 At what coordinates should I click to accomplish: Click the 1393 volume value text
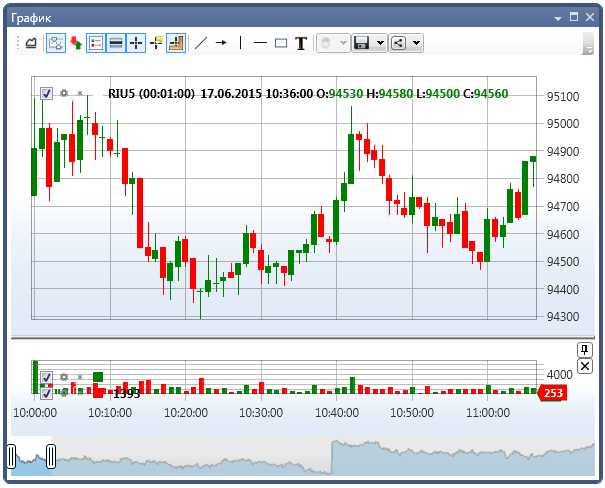tap(127, 394)
